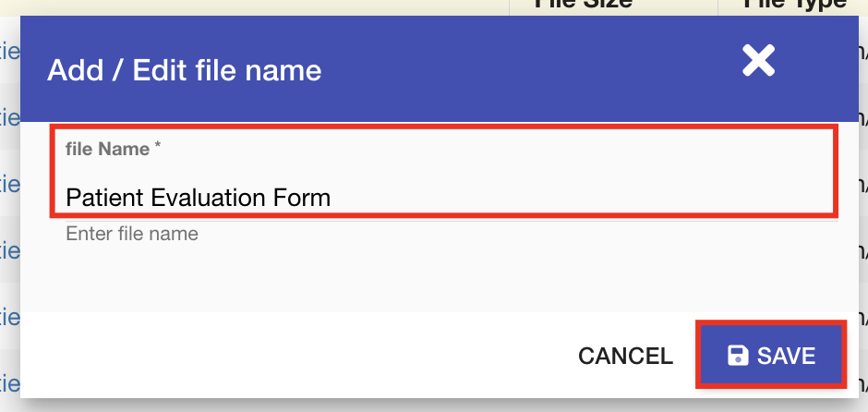Click the "CANCEL" text label
The image size is (868, 412).
pos(625,356)
